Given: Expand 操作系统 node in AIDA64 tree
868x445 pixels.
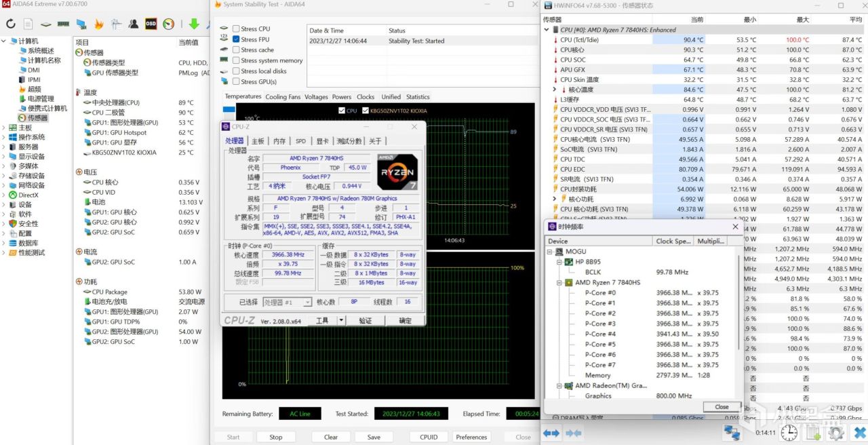Looking at the screenshot, I should [x=5, y=137].
